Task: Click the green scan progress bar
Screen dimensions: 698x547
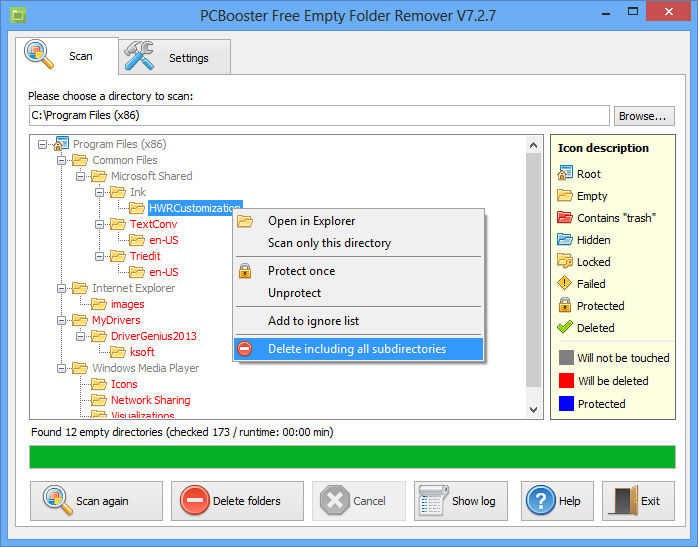Action: pos(352,457)
